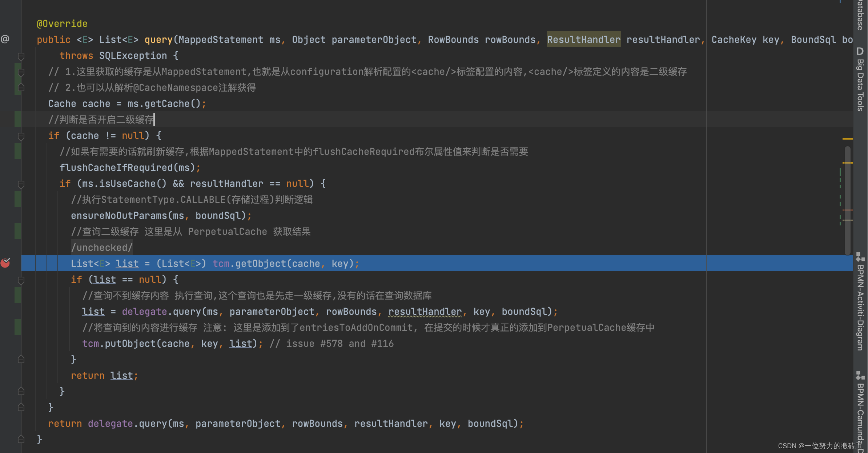Viewport: 868px width, 453px height.
Task: Click the final 'return delegate.query' statement
Action: click(286, 424)
